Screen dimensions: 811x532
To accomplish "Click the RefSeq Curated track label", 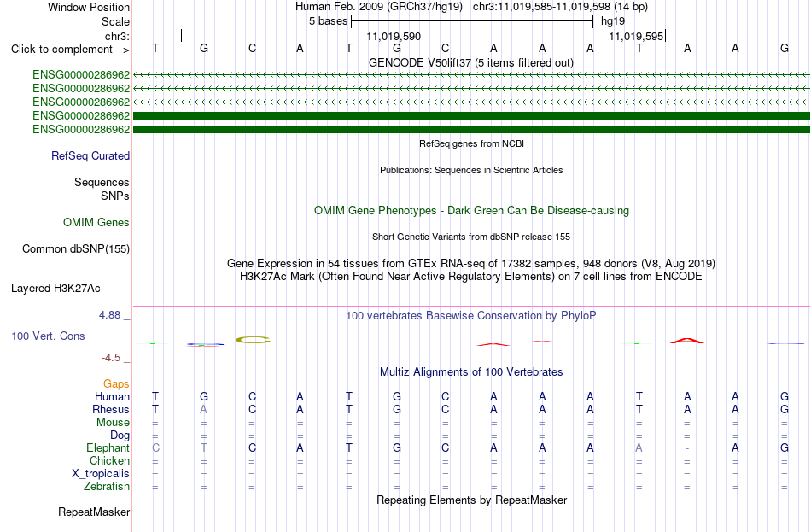I will coord(90,155).
